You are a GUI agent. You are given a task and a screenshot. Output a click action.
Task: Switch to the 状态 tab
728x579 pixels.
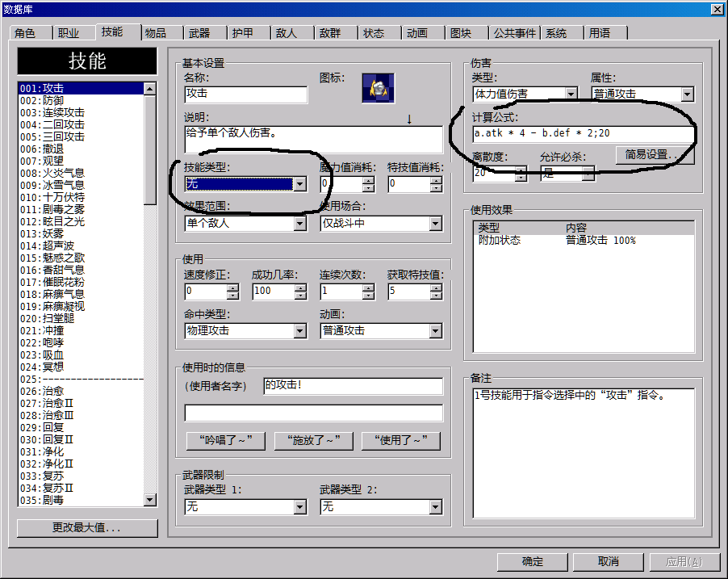click(x=379, y=33)
